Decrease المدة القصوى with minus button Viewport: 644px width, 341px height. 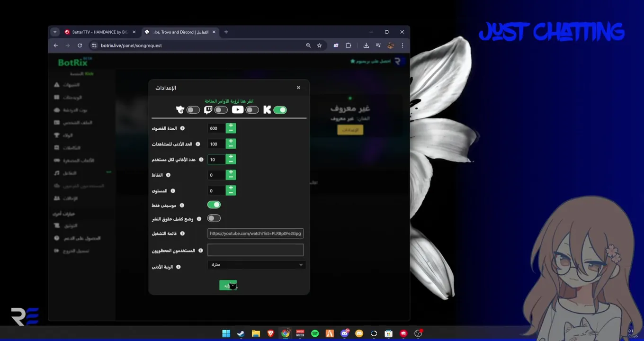coord(231,131)
